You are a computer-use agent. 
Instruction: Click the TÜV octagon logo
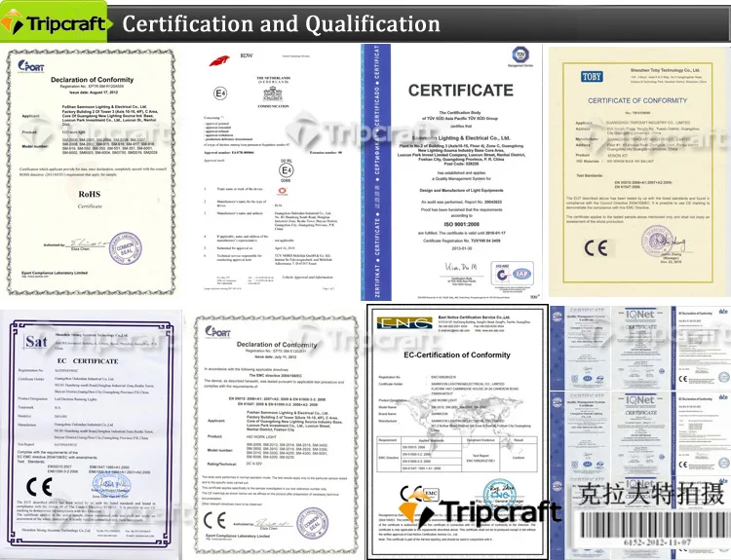pos(520,55)
